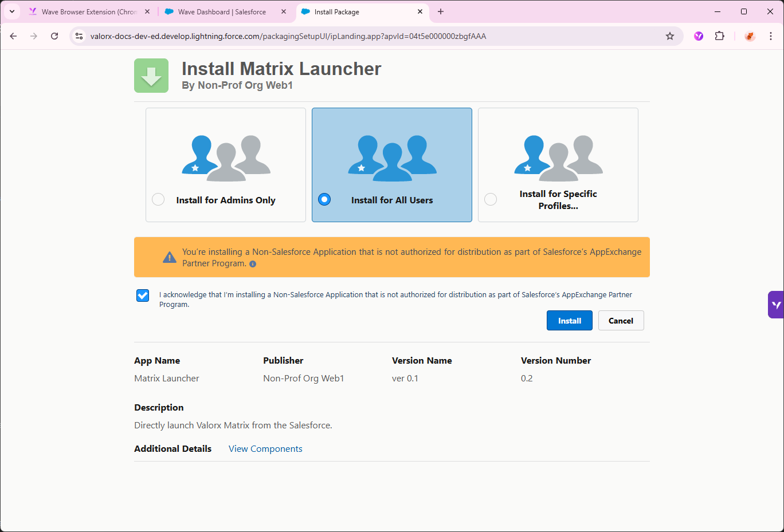Open the Valorx side panel tab
The width and height of the screenshot is (784, 532).
coord(776,305)
